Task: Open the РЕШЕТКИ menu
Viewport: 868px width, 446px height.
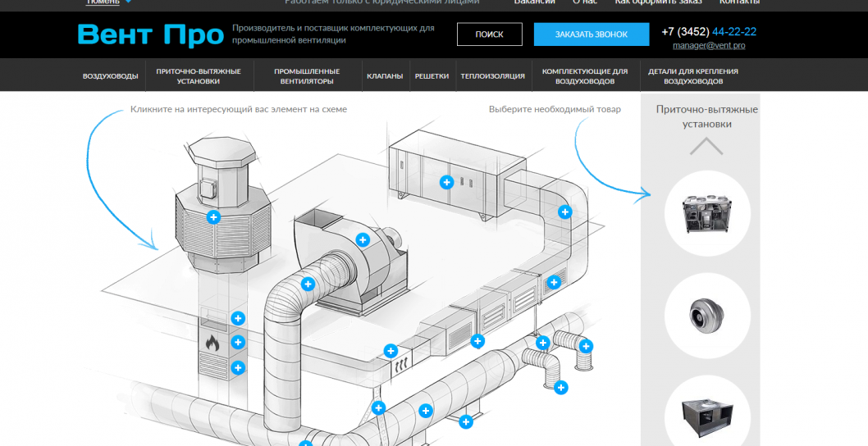Action: click(432, 75)
